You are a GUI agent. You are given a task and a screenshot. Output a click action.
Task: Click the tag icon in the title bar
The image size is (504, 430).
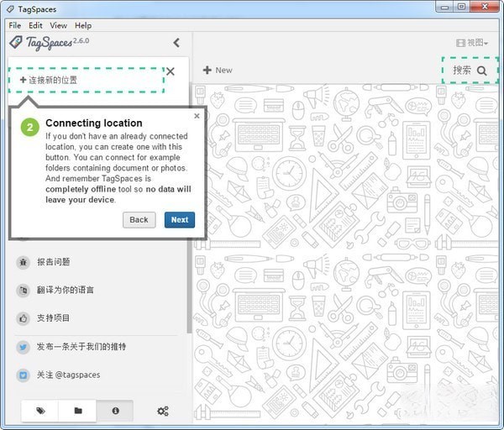[x=10, y=9]
